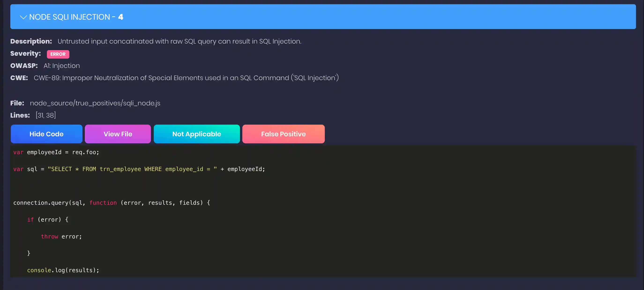
Task: Click the ERROR severity badge
Action: [x=58, y=54]
